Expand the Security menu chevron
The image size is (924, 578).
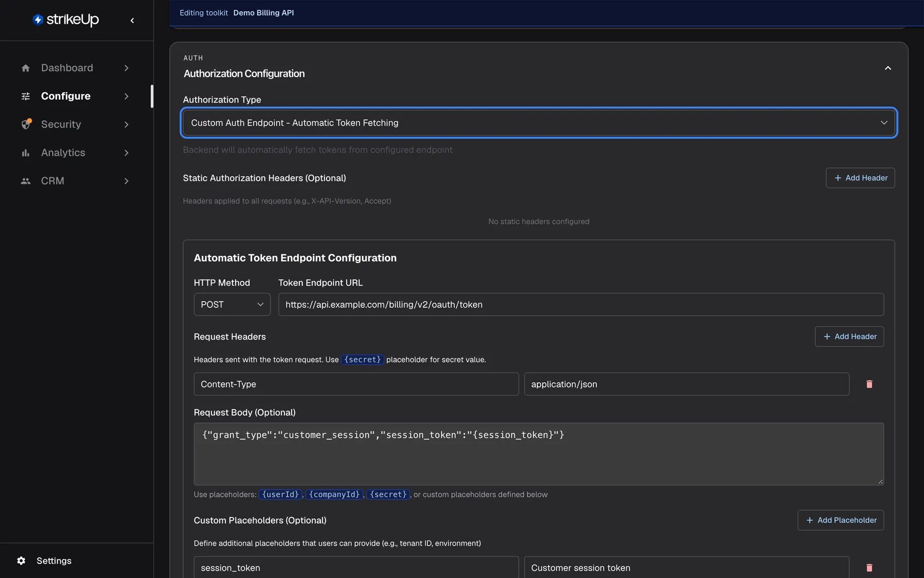tap(126, 124)
